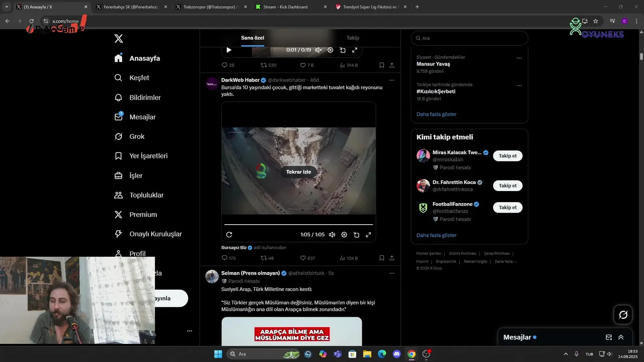Open Mesajlar in the sidebar
This screenshot has width=644, height=362.
(x=135, y=117)
